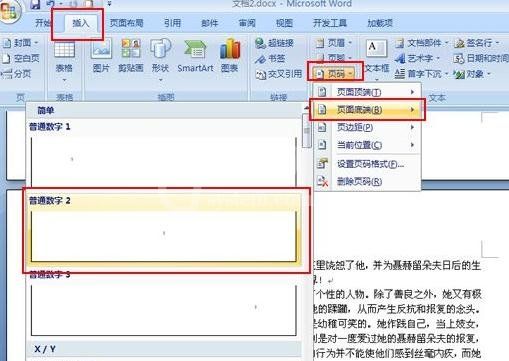Screen dimensions: 509x361
Task: Open the References (引用) tab
Action: [x=172, y=23]
